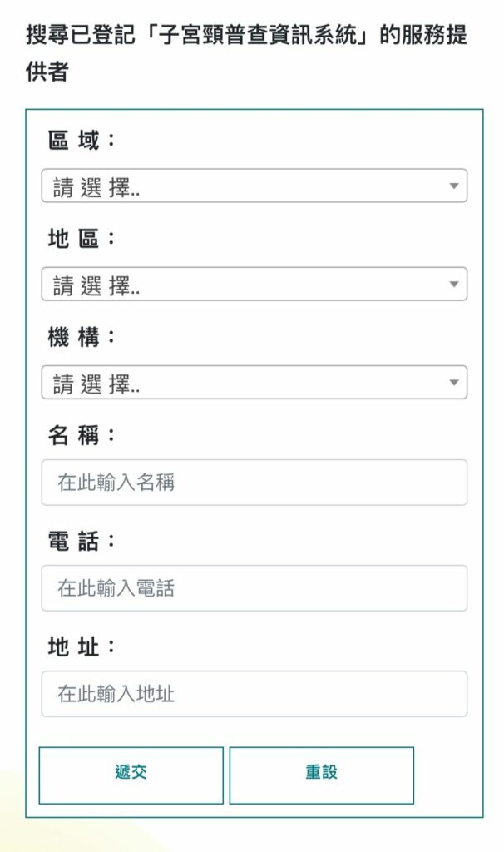This screenshot has height=852, width=504.
Task: Click the 重設 reset button
Action: pyautogui.click(x=323, y=774)
